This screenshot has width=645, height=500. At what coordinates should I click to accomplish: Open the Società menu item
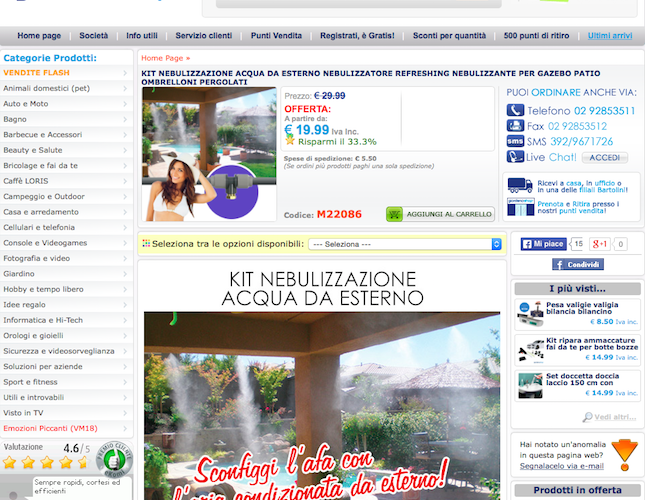94,36
